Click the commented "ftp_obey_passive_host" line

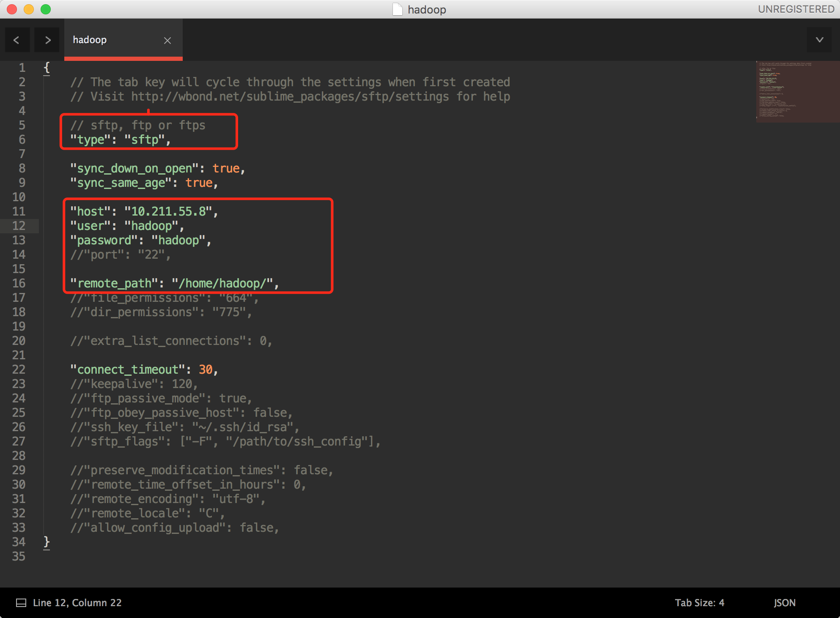click(x=181, y=413)
